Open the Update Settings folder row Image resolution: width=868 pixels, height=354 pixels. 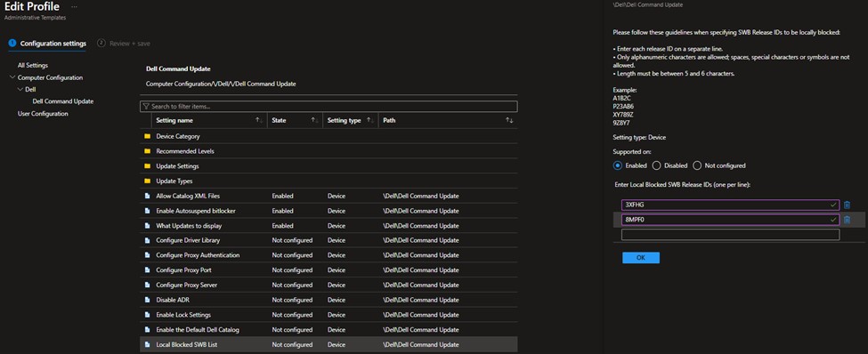[x=329, y=166]
